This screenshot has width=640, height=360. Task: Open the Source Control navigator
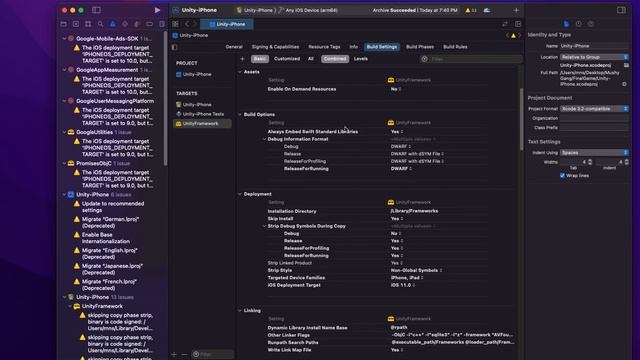76,24
